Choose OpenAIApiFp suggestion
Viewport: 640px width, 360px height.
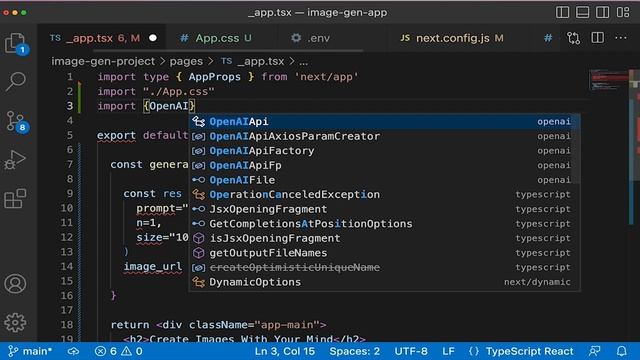tap(384, 165)
